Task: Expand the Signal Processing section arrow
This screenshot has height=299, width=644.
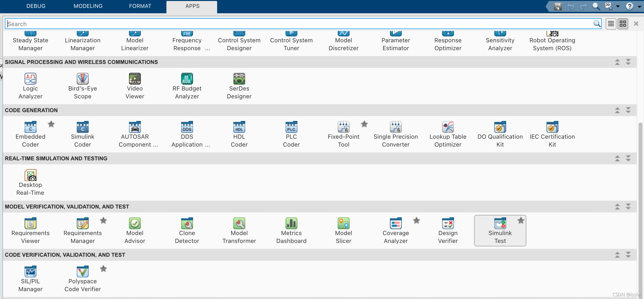Action: (x=628, y=62)
